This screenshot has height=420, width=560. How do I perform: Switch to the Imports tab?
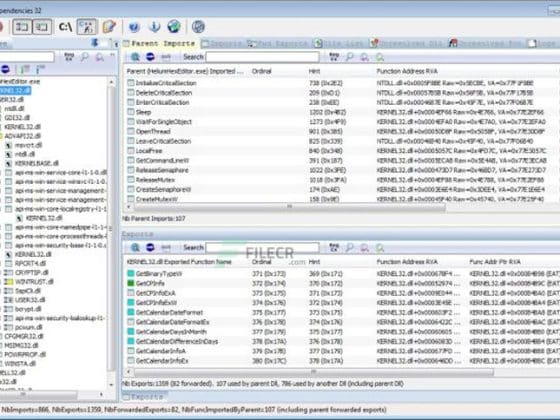[222, 44]
